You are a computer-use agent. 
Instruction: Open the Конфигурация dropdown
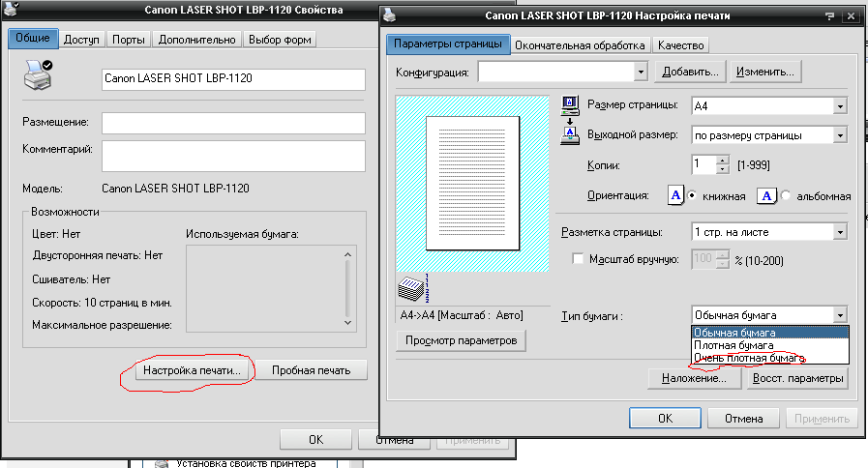(641, 72)
